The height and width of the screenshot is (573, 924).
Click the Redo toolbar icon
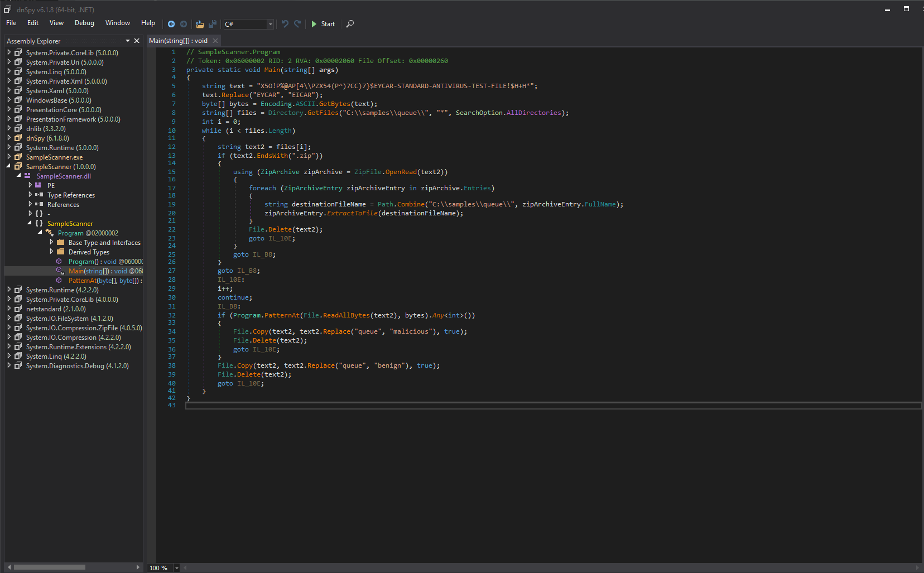(297, 24)
